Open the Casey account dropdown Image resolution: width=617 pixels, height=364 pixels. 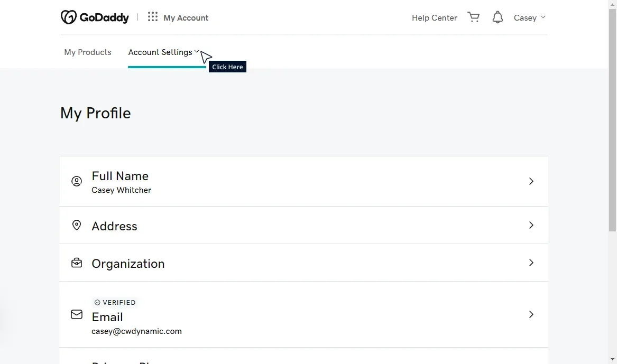529,17
